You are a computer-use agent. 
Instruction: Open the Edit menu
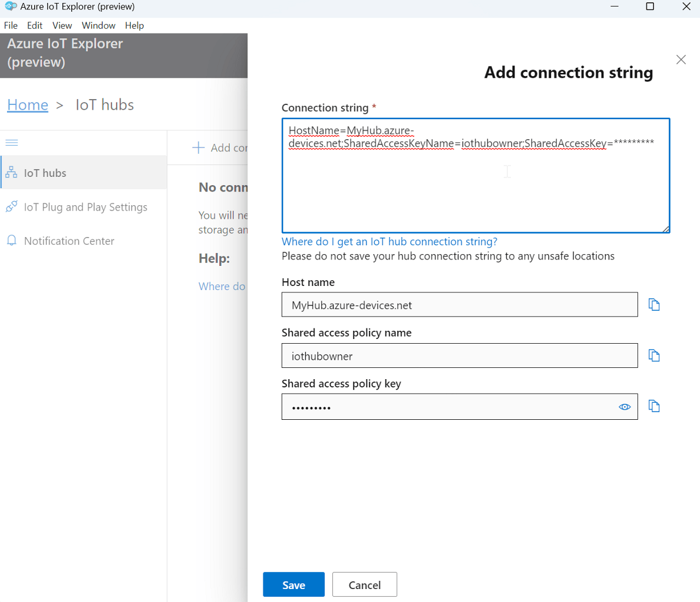point(34,25)
